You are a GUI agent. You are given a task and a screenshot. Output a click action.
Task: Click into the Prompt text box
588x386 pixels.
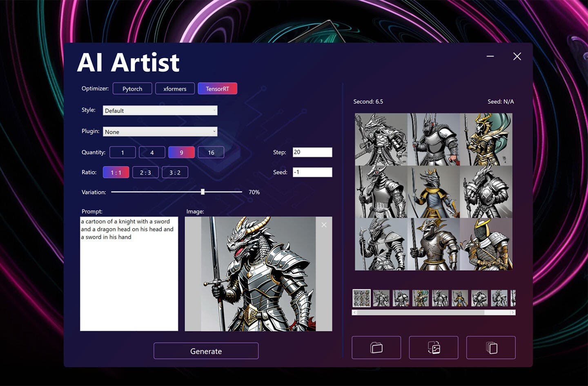129,274
